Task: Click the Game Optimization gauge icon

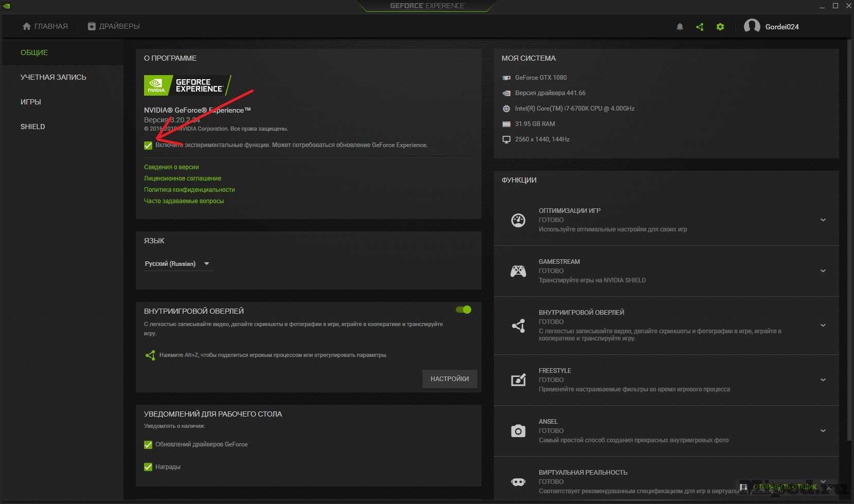Action: coord(518,220)
